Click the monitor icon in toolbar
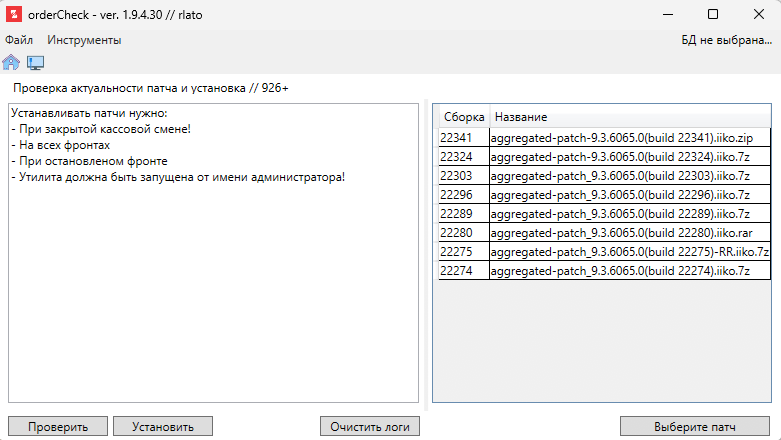Screen dimensions: 781x440 (x=35, y=62)
